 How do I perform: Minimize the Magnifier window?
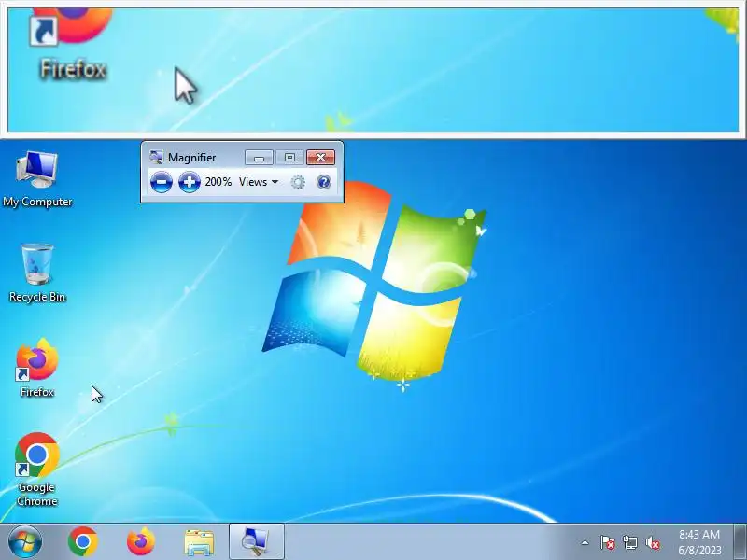click(x=259, y=157)
